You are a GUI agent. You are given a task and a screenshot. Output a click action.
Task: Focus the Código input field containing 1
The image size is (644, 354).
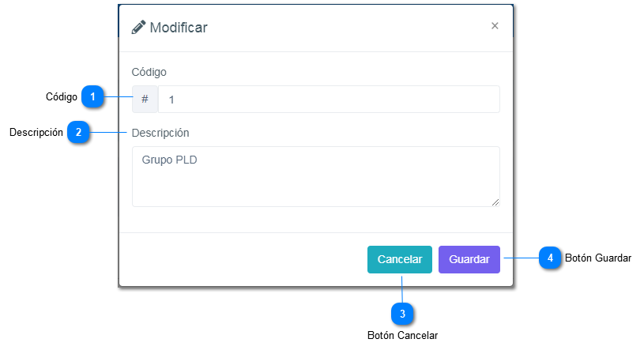point(329,99)
